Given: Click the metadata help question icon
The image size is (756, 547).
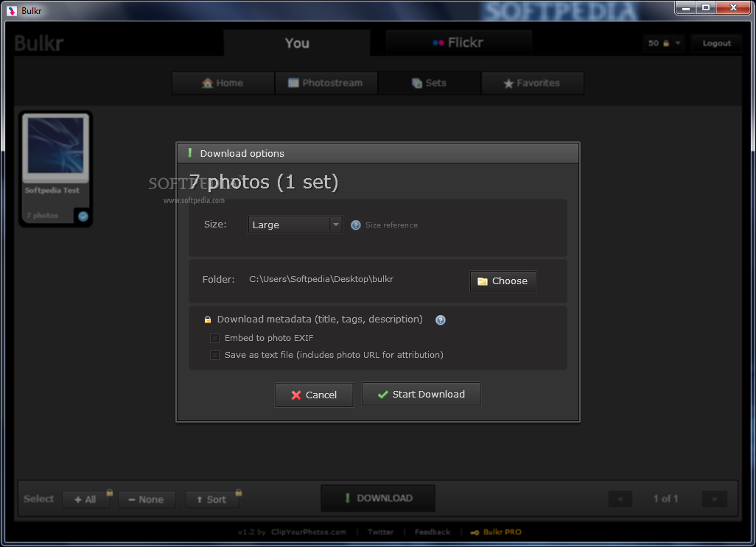Looking at the screenshot, I should point(440,320).
